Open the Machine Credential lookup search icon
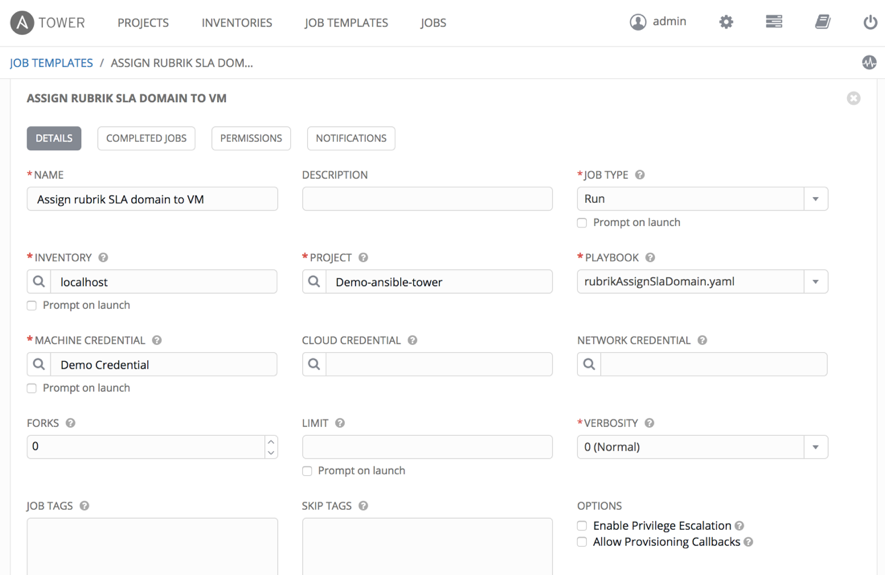885x575 pixels. pos(39,365)
